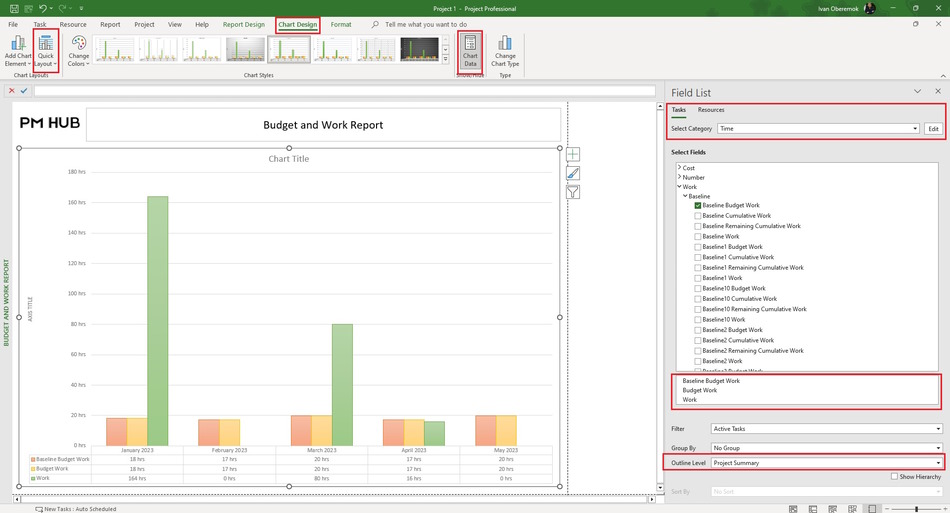This screenshot has width=950, height=513.
Task: Expand the Cost field group
Action: (679, 167)
